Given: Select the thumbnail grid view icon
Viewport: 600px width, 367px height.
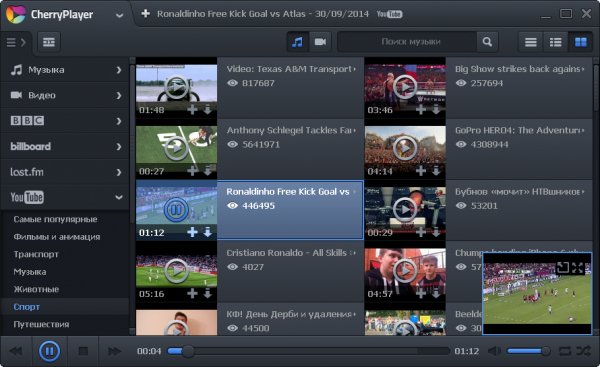Looking at the screenshot, I should coord(580,42).
